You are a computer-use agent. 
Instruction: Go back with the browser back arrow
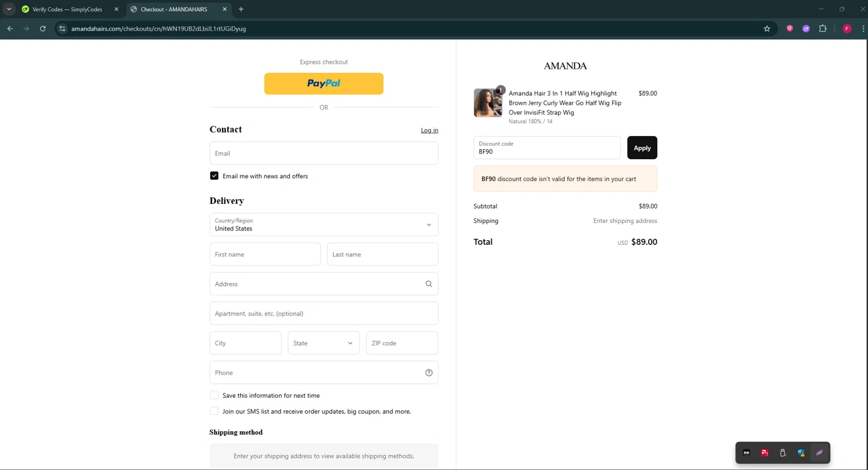10,28
